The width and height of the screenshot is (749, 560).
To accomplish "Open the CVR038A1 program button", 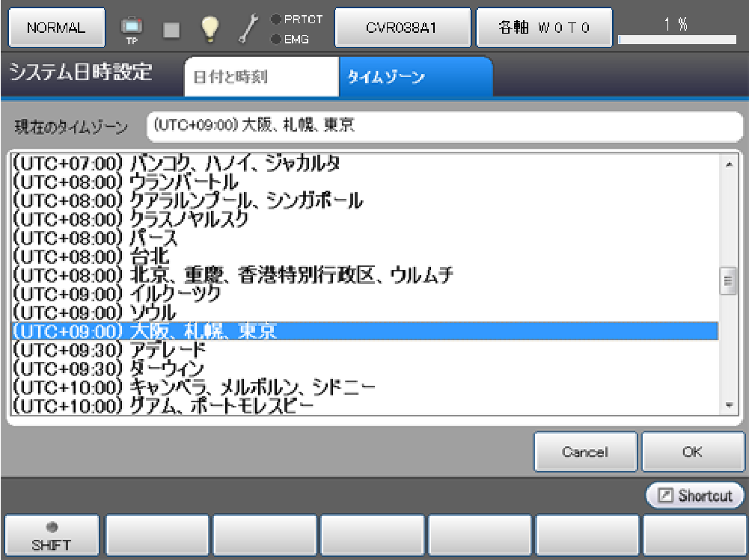I will 402,28.
